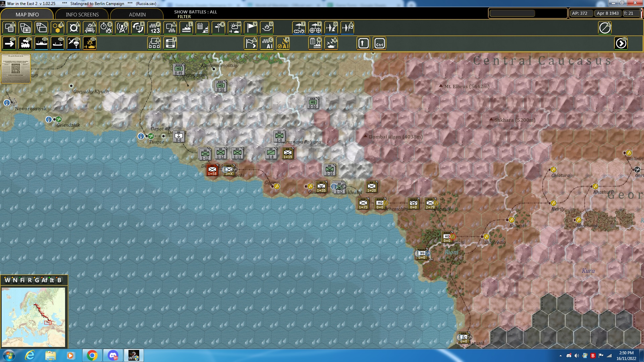Activate rail movement mode train icon
This screenshot has height=362, width=644.
[25, 44]
